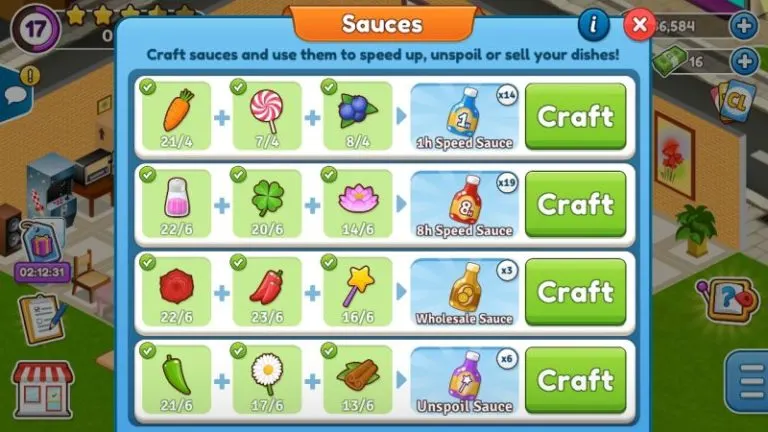Add more cash with plus button
This screenshot has height=432, width=768.
[x=744, y=61]
